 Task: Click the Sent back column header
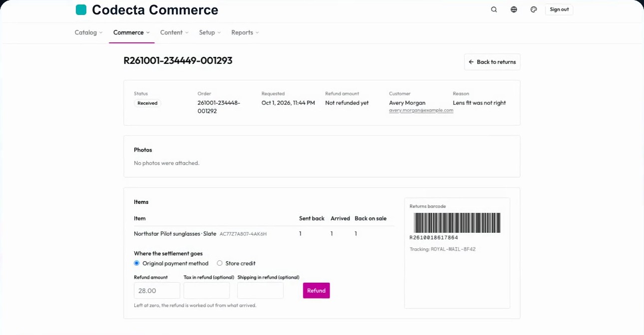pyautogui.click(x=312, y=218)
